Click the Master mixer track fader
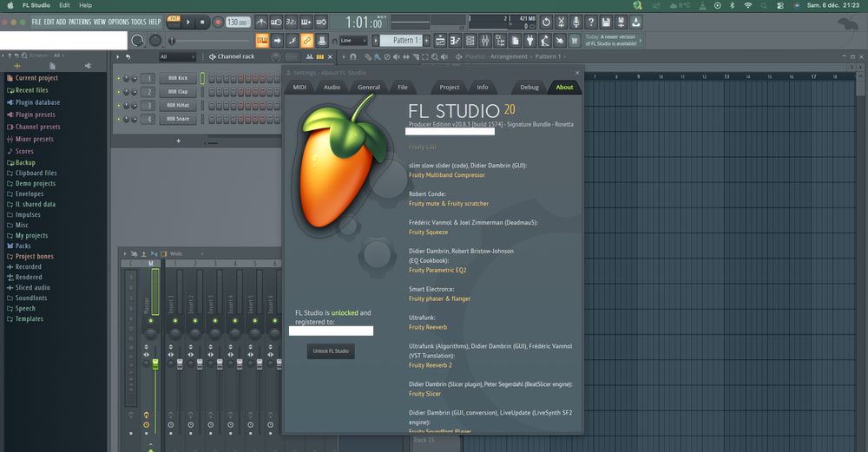 coord(155,364)
